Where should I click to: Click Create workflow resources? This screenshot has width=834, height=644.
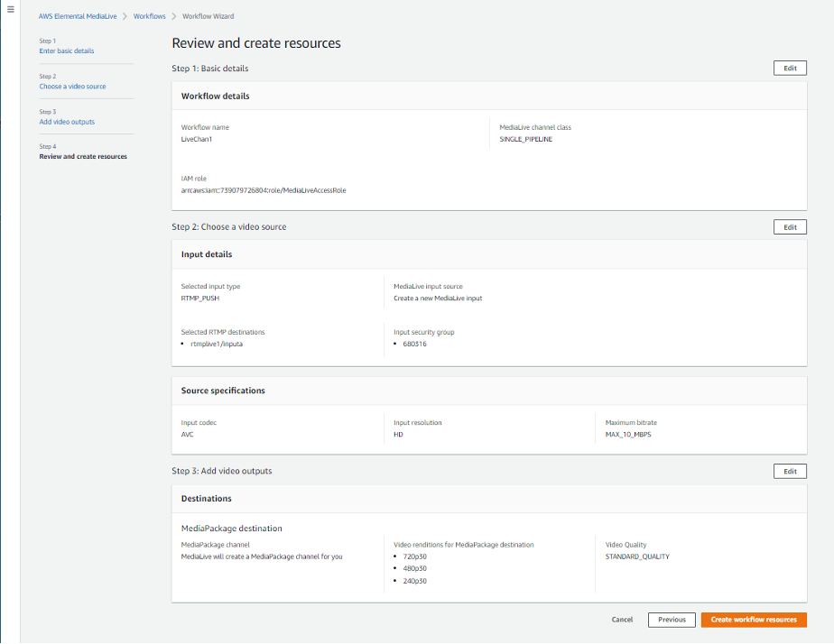click(754, 620)
